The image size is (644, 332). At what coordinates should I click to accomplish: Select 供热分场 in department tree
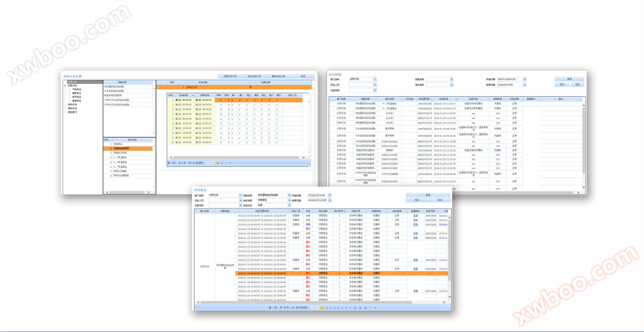73,104
